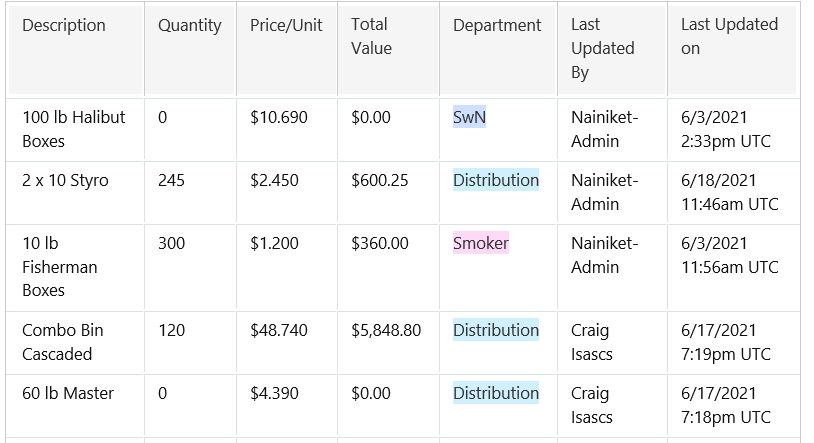Click Distribution tag in 60 lb Master row
This screenshot has height=443, width=814.
[495, 394]
